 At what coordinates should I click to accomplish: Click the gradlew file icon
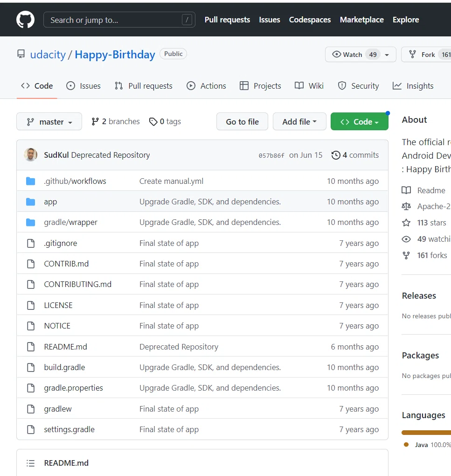point(31,409)
